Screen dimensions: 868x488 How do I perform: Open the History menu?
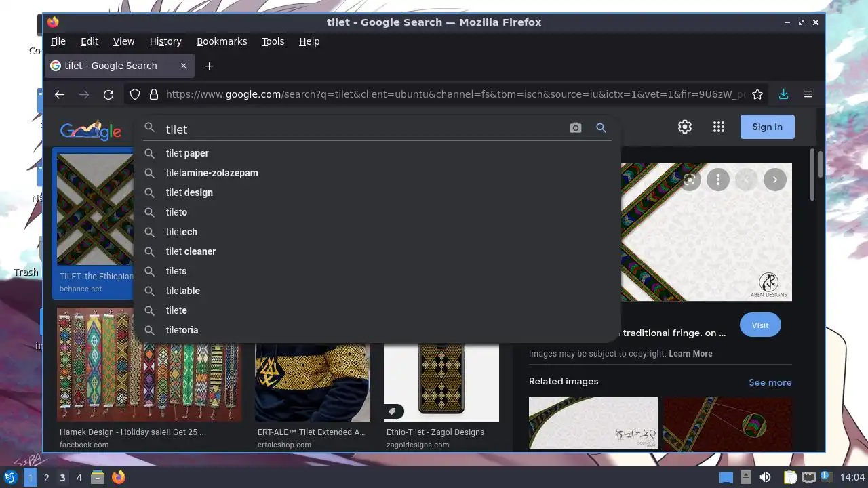pos(165,41)
